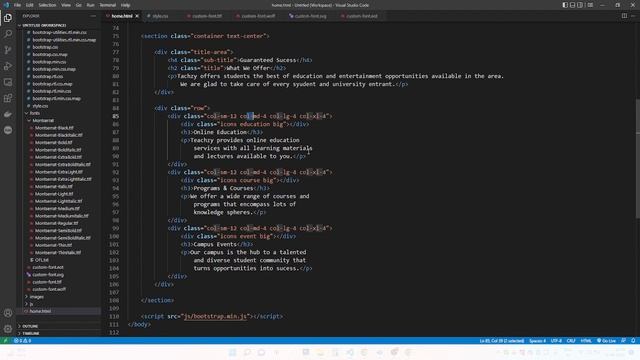Change language mode via HTML

point(586,340)
